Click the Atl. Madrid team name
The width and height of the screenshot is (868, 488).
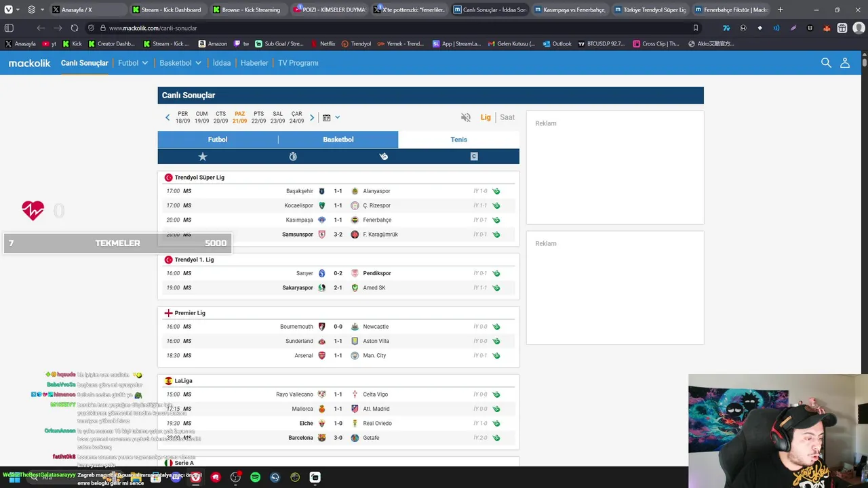[x=376, y=409]
